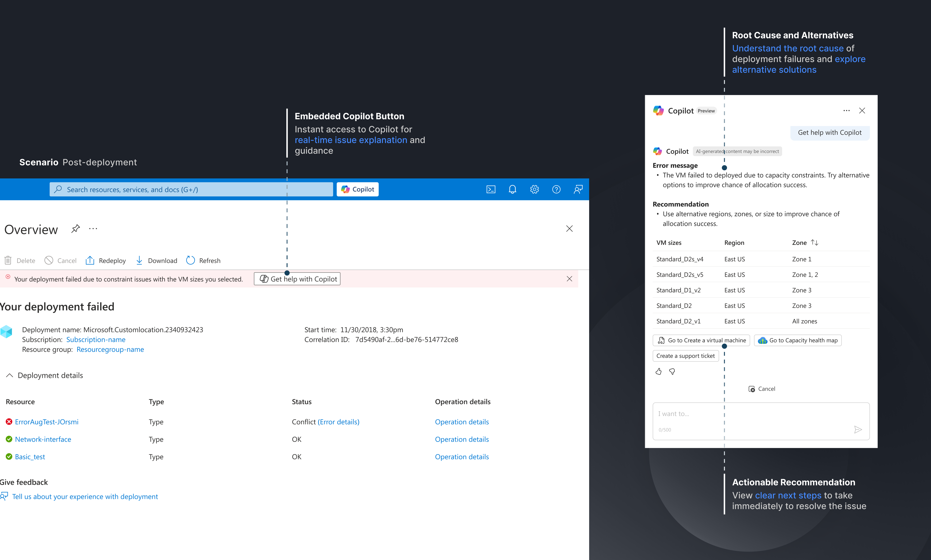
Task: Click the Delete toolbar command
Action: pos(20,261)
